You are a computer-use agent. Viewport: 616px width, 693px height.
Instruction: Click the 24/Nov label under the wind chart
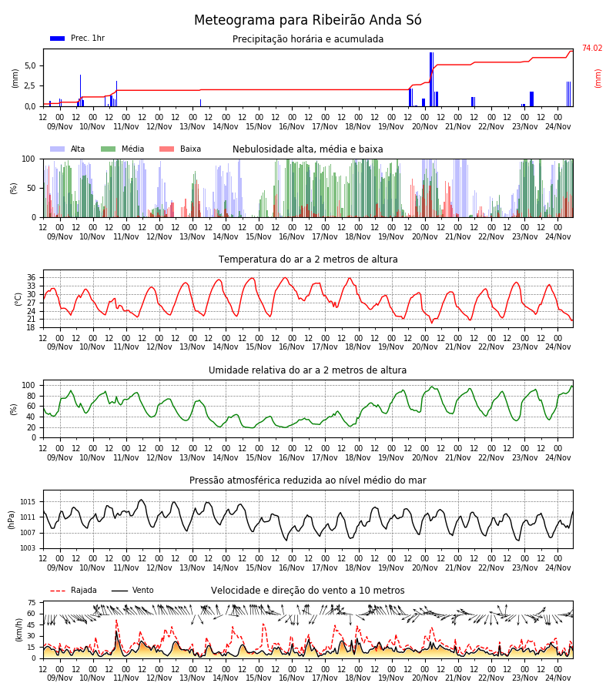tap(557, 678)
